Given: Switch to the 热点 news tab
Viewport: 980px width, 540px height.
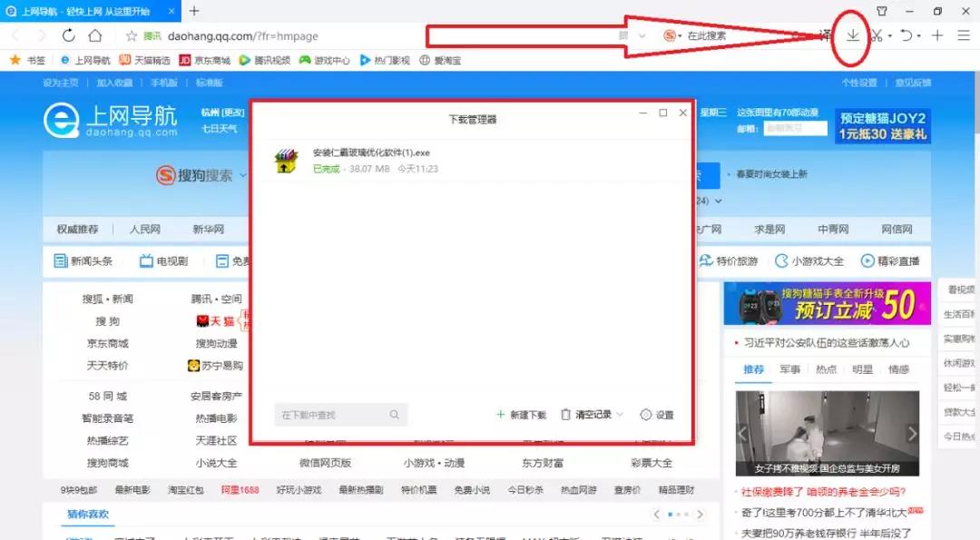Looking at the screenshot, I should click(827, 369).
